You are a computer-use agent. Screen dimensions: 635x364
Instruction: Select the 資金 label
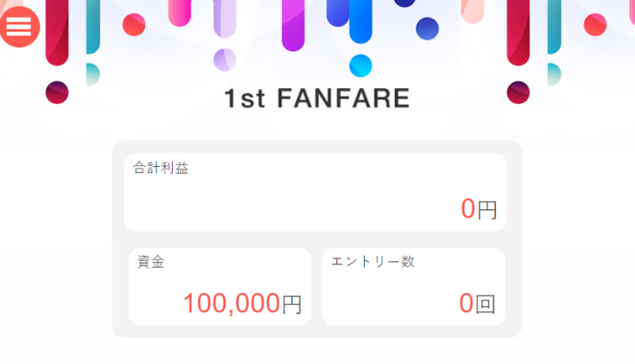[151, 262]
